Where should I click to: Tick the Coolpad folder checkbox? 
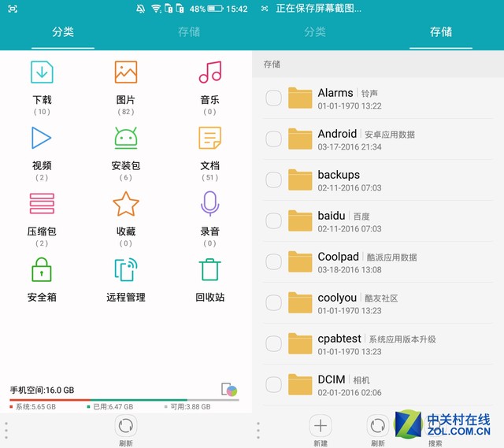273,262
